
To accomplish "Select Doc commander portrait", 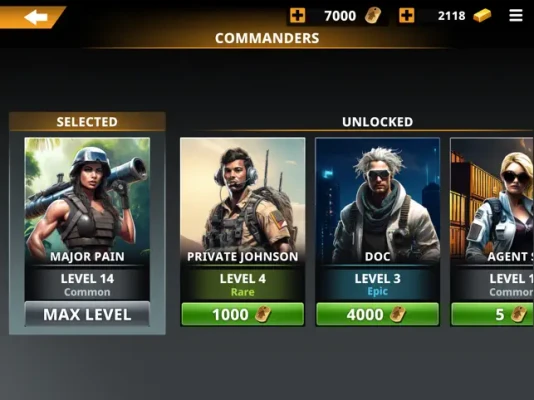I will pos(377,201).
